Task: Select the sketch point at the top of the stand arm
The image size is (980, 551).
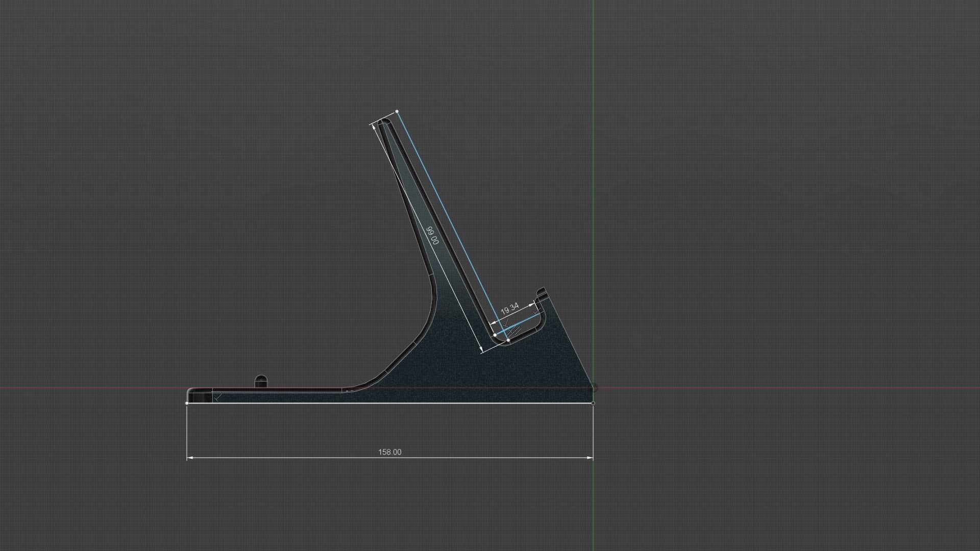Action: 398,111
